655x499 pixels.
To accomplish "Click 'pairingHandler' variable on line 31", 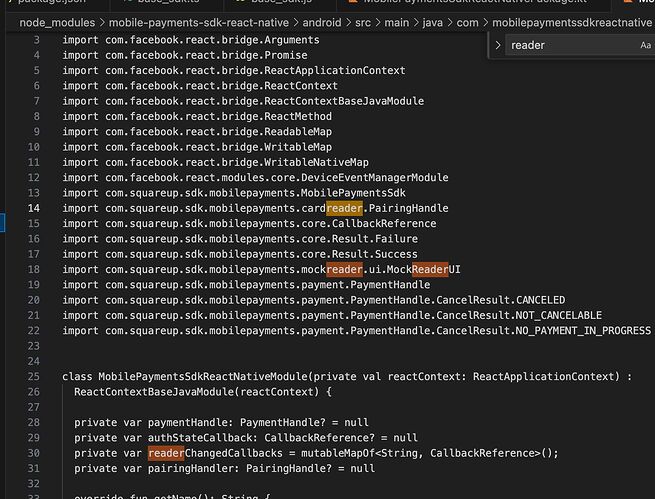I will [190, 468].
